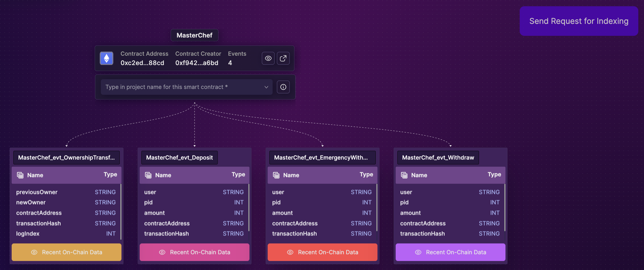The height and width of the screenshot is (270, 644).
Task: Click table icon in Deposit header
Action: tap(148, 175)
